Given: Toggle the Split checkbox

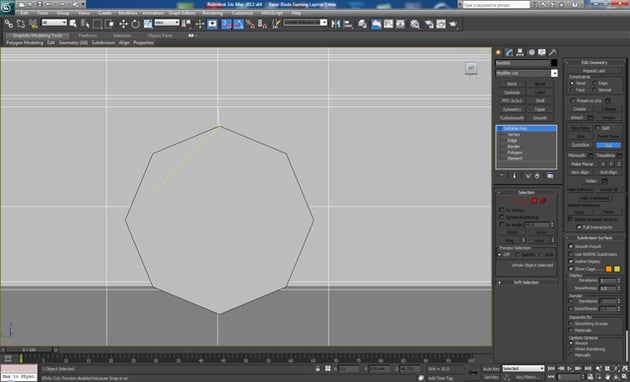Looking at the screenshot, I should point(598,128).
